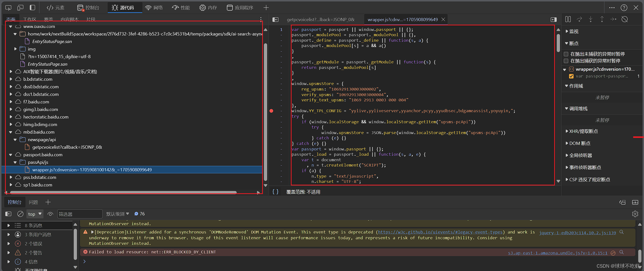Click the Step arrow icon
Image resolution: width=644 pixels, height=271 pixels.
pos(613,19)
